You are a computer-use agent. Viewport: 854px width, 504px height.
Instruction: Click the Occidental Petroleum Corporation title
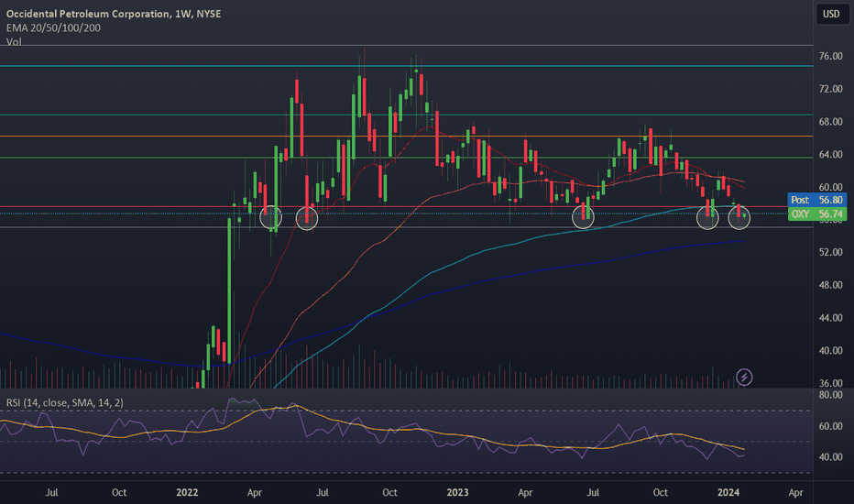(x=114, y=14)
